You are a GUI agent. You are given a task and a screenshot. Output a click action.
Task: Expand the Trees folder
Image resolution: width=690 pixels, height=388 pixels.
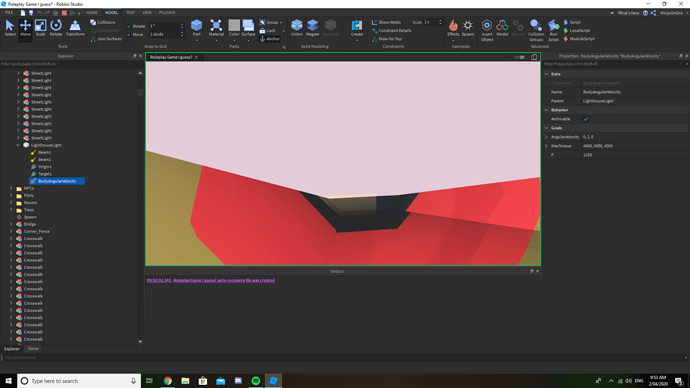[11, 209]
